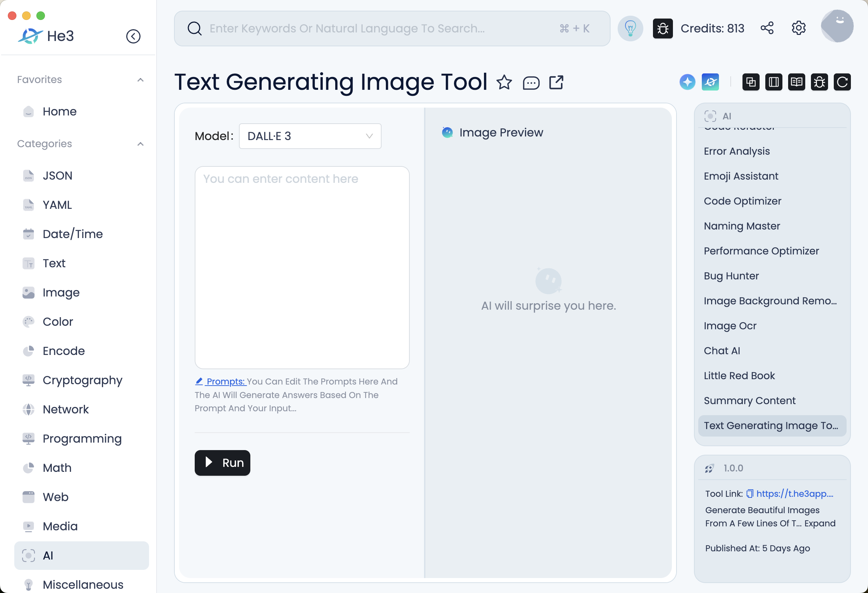Screen dimensions: 868x593
Task: Toggle the split columns layout icon
Action: tap(773, 82)
